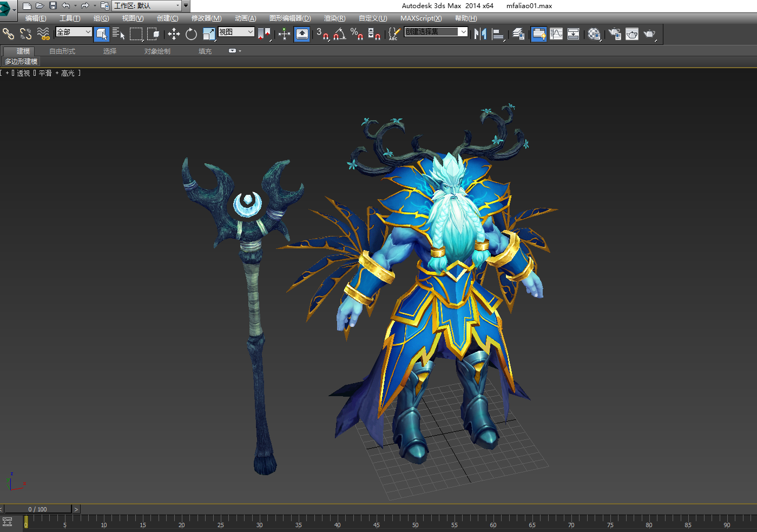Viewport: 757px width, 532px height.
Task: Expand the quick access toolbar customize arrow
Action: coord(186,6)
